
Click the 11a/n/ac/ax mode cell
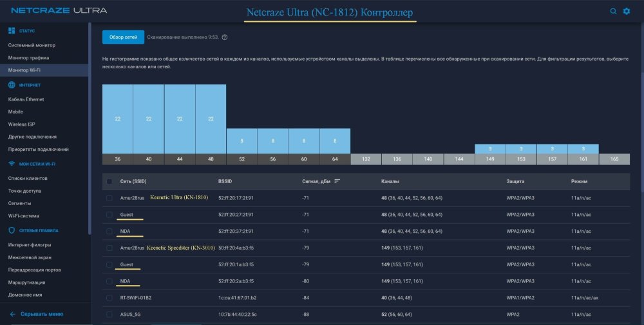(x=585, y=298)
